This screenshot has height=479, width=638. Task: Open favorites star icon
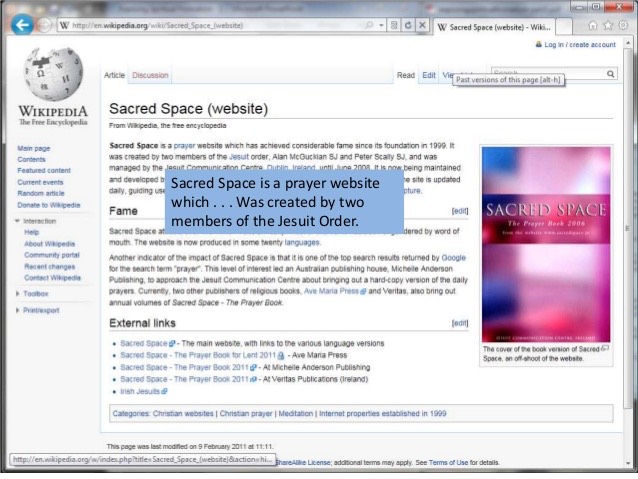608,25
